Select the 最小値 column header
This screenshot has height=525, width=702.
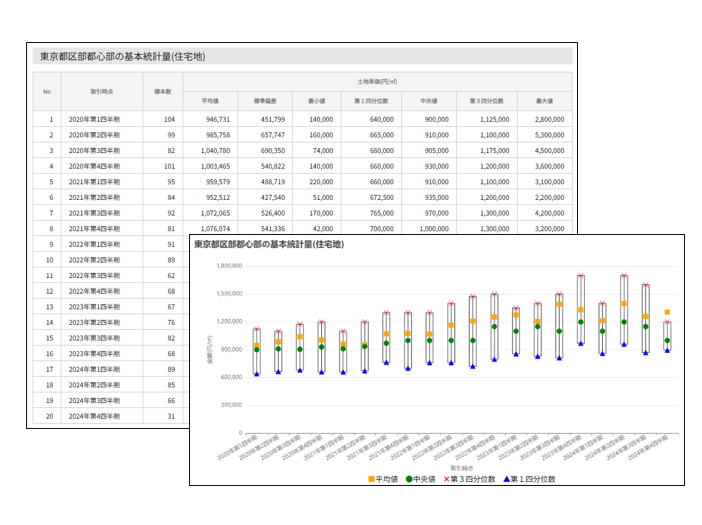318,101
